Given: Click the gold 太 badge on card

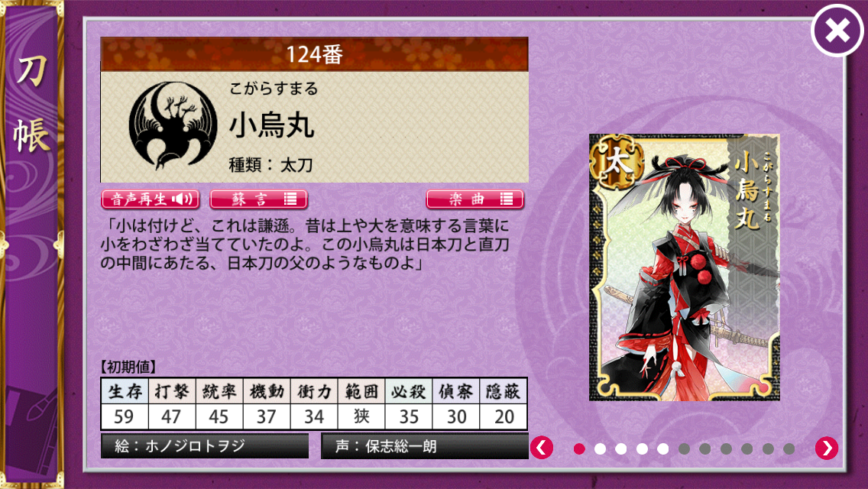Looking at the screenshot, I should [x=617, y=161].
